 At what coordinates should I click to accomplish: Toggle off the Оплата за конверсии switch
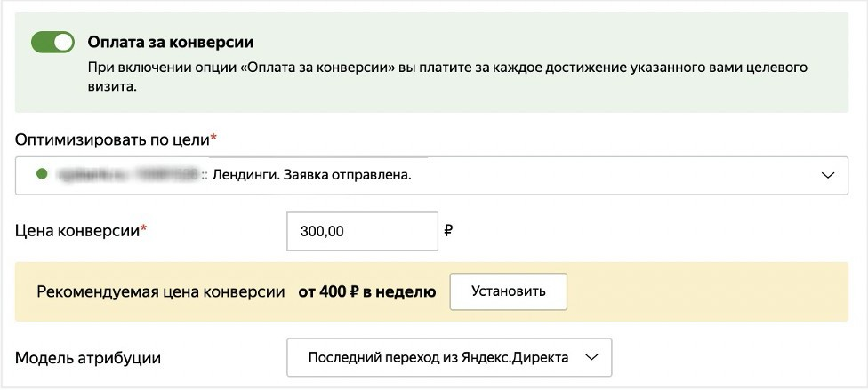[52, 42]
